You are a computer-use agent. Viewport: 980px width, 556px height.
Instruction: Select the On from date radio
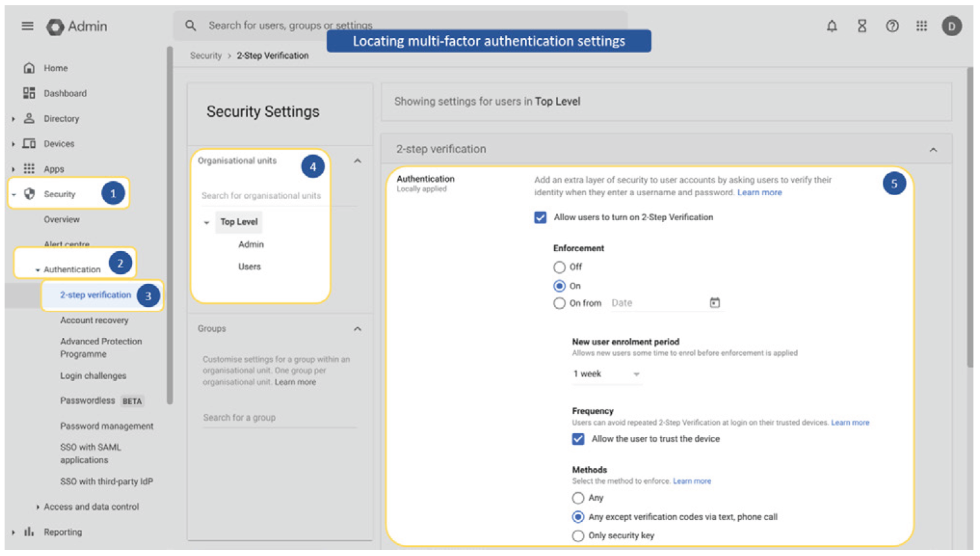tap(559, 303)
